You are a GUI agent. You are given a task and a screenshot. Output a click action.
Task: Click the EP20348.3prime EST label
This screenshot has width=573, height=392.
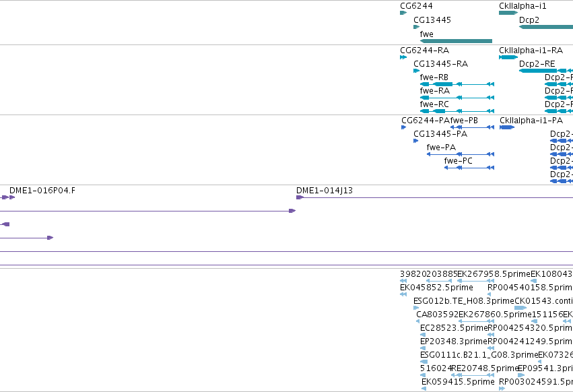(454, 342)
